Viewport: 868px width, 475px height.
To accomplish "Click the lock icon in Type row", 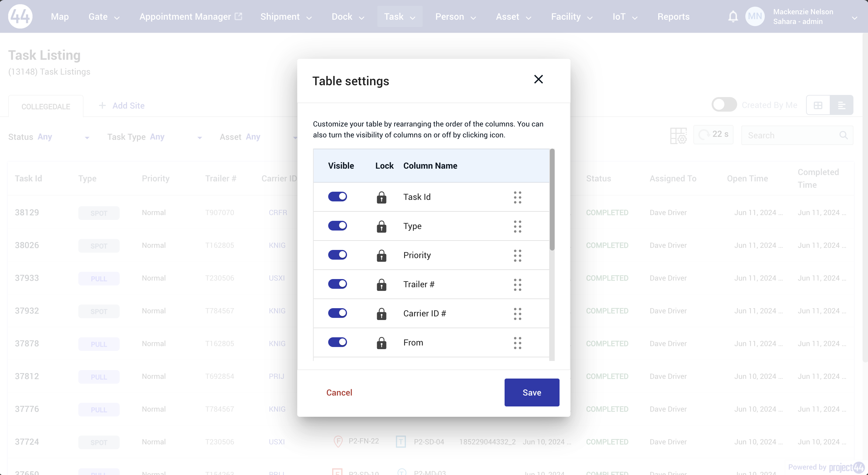I will [381, 227].
